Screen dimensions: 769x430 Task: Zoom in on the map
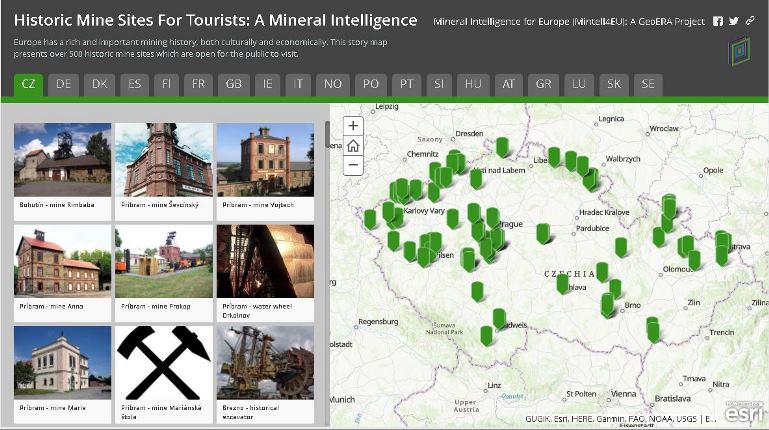tap(353, 126)
